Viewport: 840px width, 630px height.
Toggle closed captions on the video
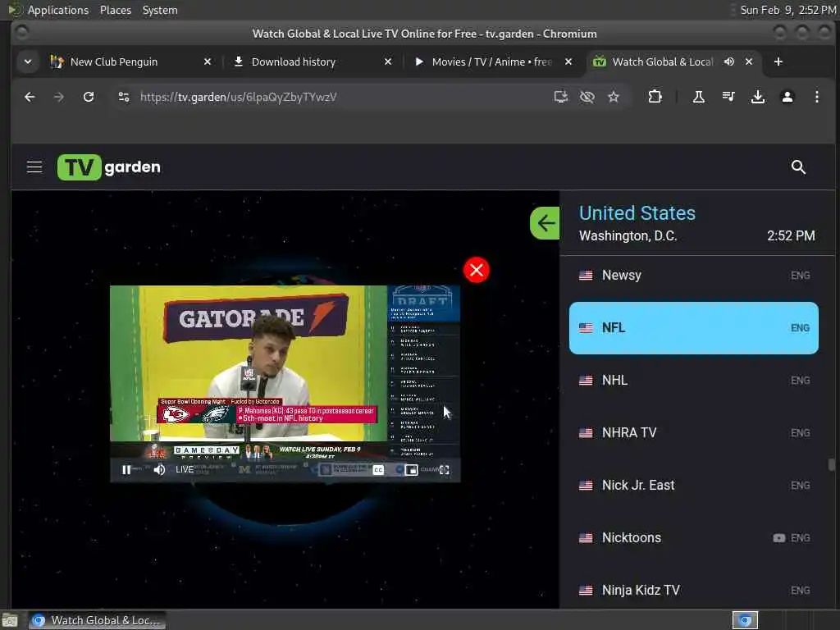(378, 470)
